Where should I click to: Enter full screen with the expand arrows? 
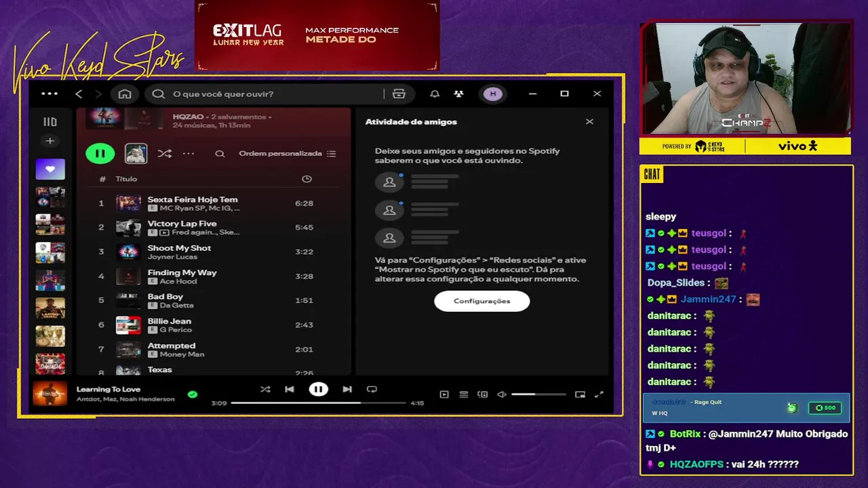[599, 394]
